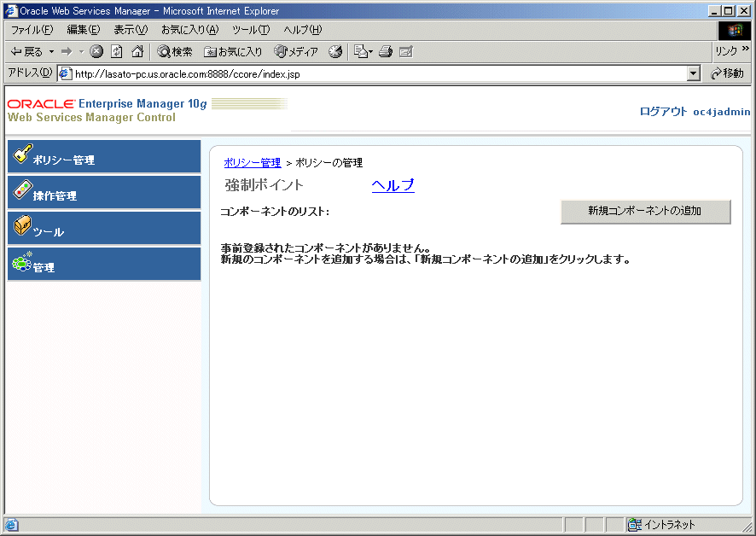Open ポリシー管理 in the sidebar
The image size is (756, 536).
(x=104, y=156)
